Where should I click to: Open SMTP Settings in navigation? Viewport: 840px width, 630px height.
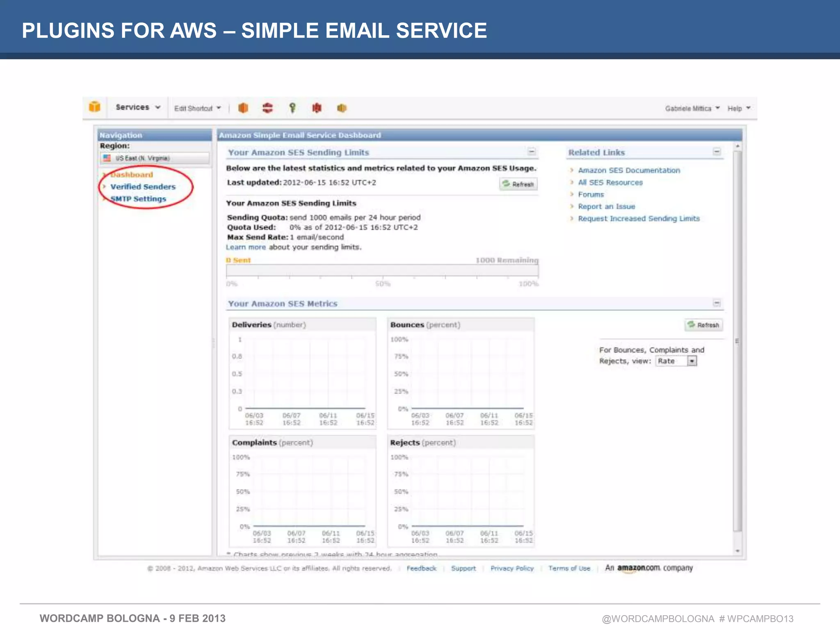[138, 199]
